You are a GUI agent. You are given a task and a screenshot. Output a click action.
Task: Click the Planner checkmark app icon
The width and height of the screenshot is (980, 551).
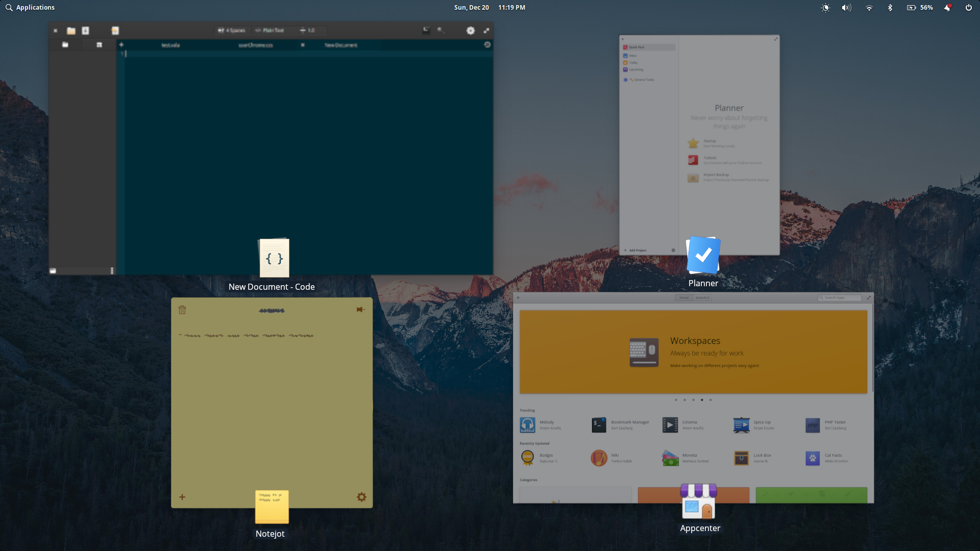703,255
